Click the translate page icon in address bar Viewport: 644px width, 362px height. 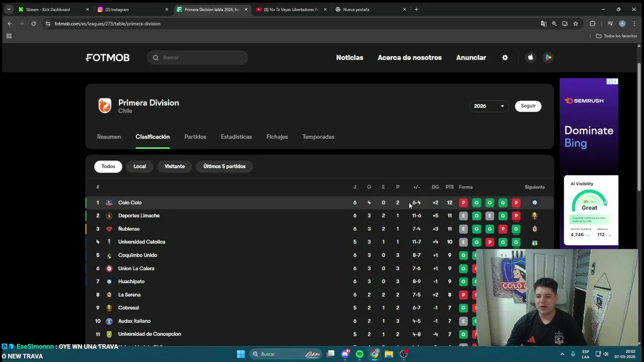[543, 24]
